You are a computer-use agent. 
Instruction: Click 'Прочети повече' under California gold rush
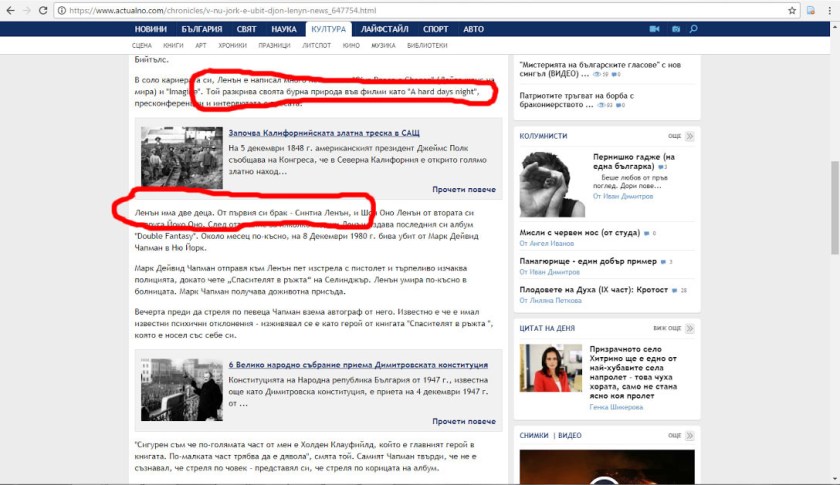pyautogui.click(x=464, y=189)
